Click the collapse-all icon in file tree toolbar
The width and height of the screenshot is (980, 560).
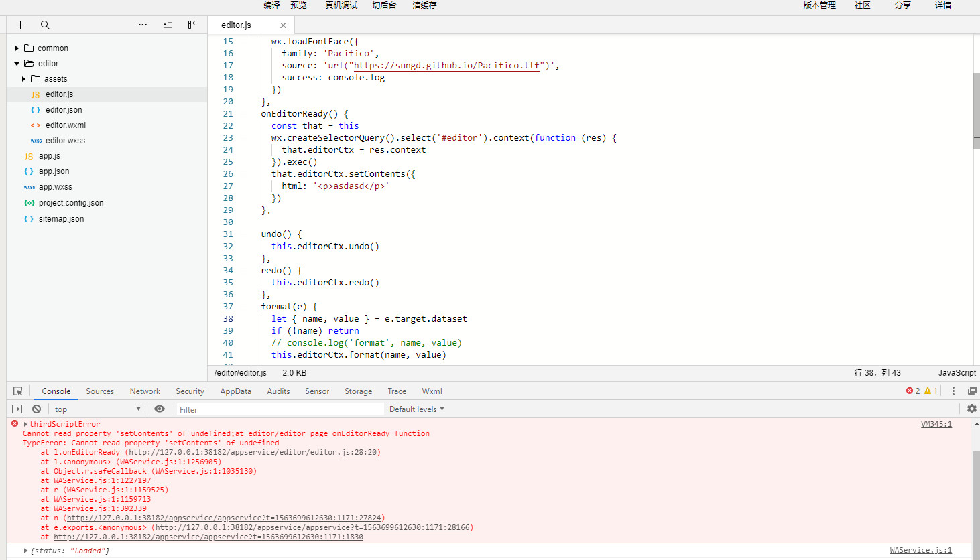click(168, 25)
